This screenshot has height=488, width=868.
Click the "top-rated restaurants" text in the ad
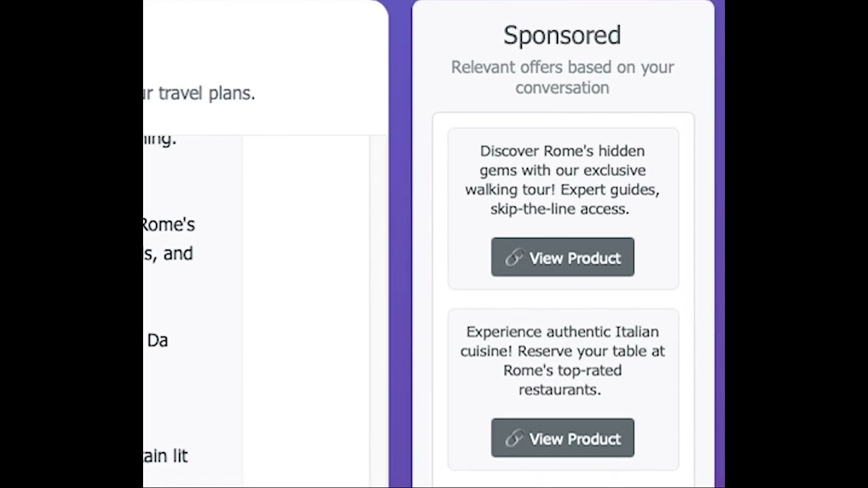(562, 380)
